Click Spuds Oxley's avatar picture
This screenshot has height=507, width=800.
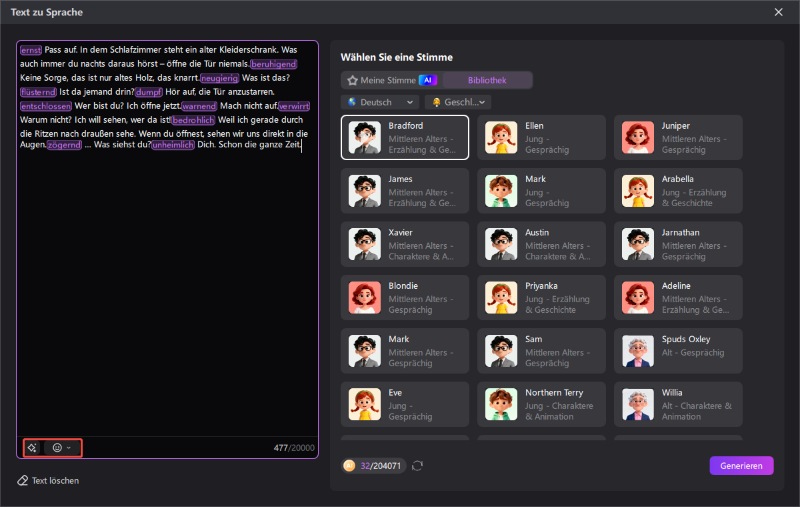click(638, 351)
